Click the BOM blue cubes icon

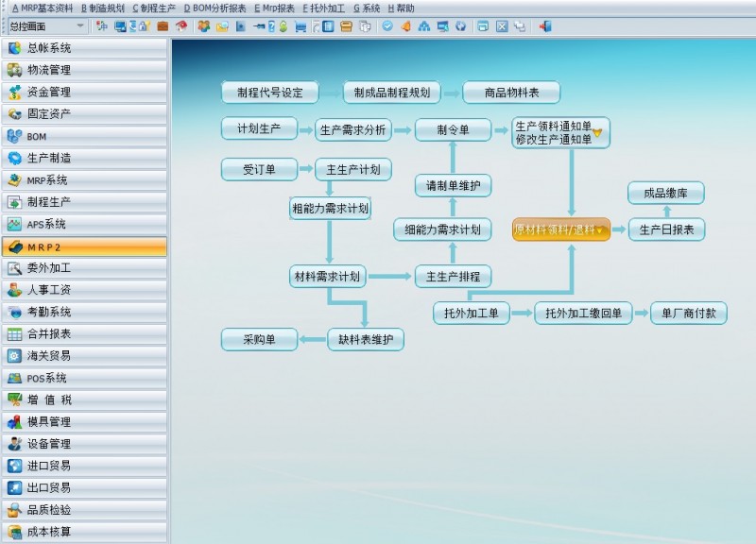click(14, 136)
